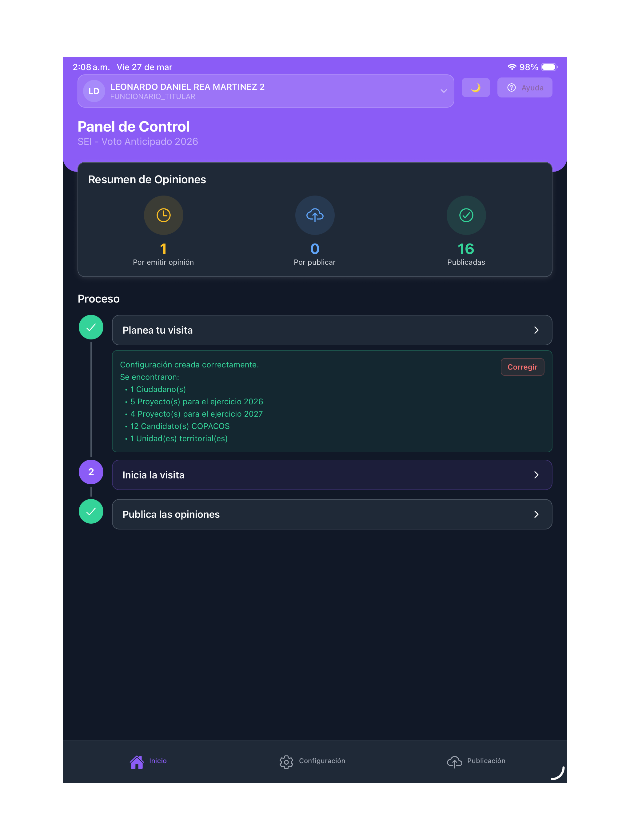Select the text 4 Proyecto(s) para el ejercicio 2027

pyautogui.click(x=197, y=414)
